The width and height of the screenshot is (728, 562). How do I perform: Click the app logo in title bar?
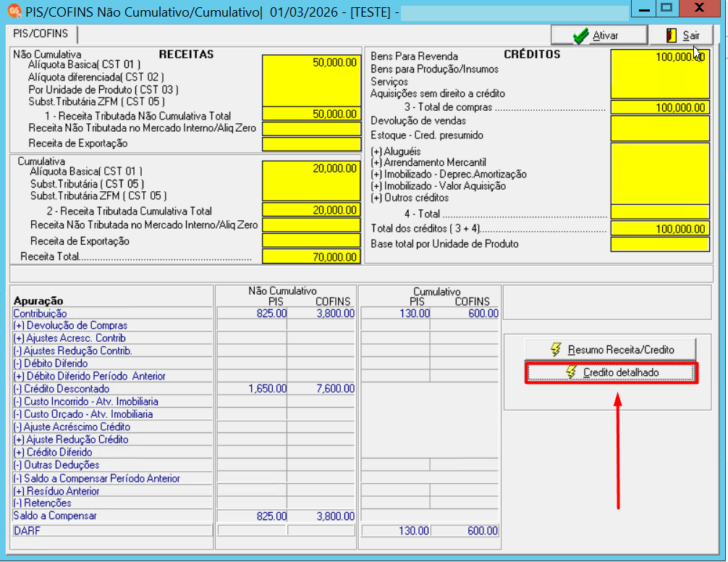14,10
